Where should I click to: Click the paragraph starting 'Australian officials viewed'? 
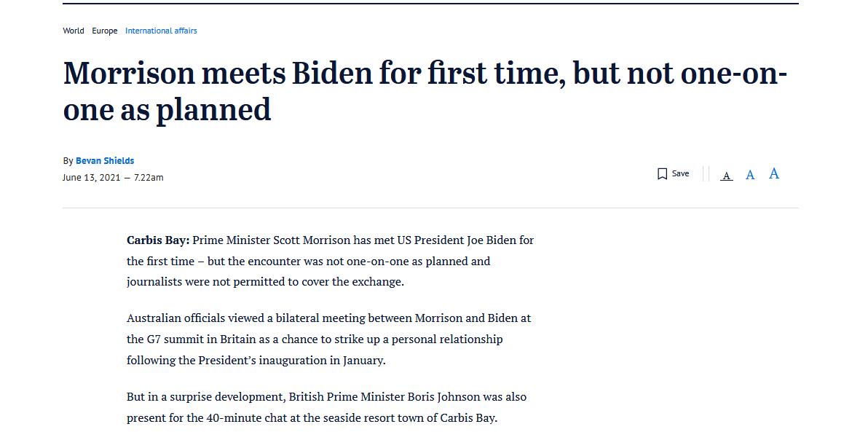pyautogui.click(x=328, y=339)
